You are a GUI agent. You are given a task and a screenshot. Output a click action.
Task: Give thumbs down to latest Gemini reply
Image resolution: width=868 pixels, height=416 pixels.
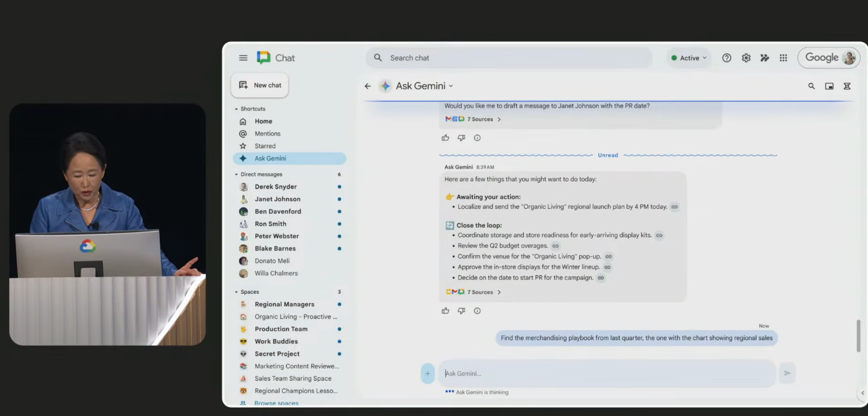point(461,311)
